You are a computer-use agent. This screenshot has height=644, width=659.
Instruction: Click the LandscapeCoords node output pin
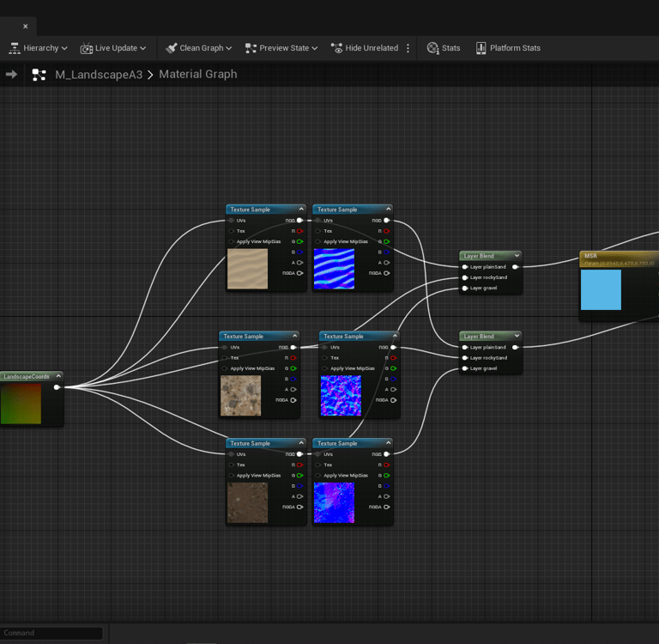pos(57,387)
